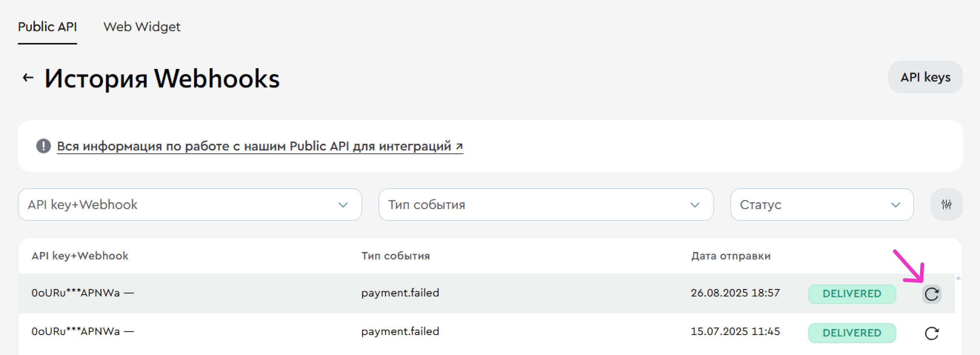Select the first 0oURu***APNWa row

pos(486,293)
